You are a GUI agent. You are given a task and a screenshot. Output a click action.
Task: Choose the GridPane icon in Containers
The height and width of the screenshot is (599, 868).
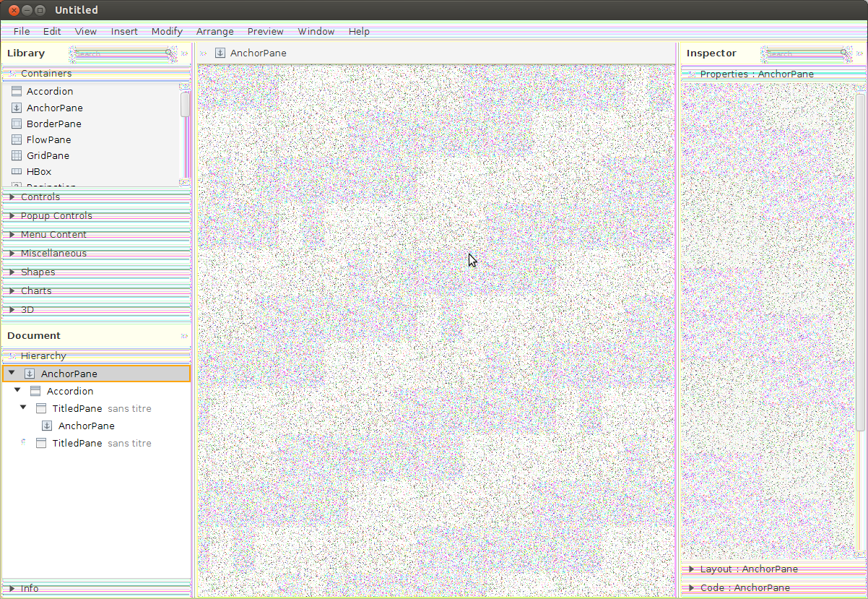pyautogui.click(x=17, y=155)
